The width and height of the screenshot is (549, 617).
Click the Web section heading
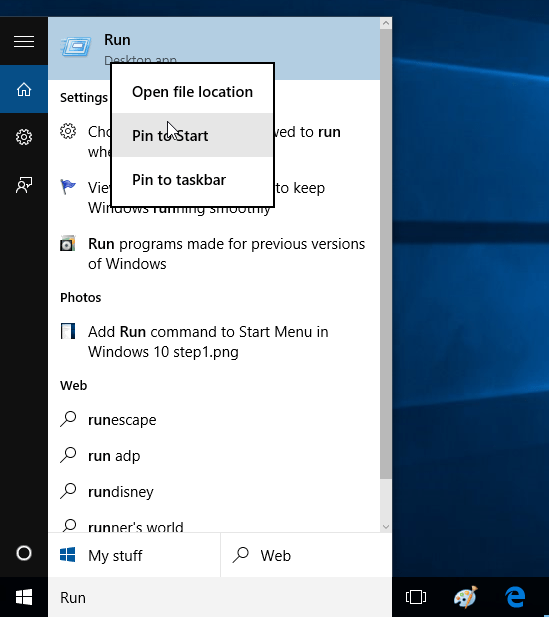[x=74, y=385]
